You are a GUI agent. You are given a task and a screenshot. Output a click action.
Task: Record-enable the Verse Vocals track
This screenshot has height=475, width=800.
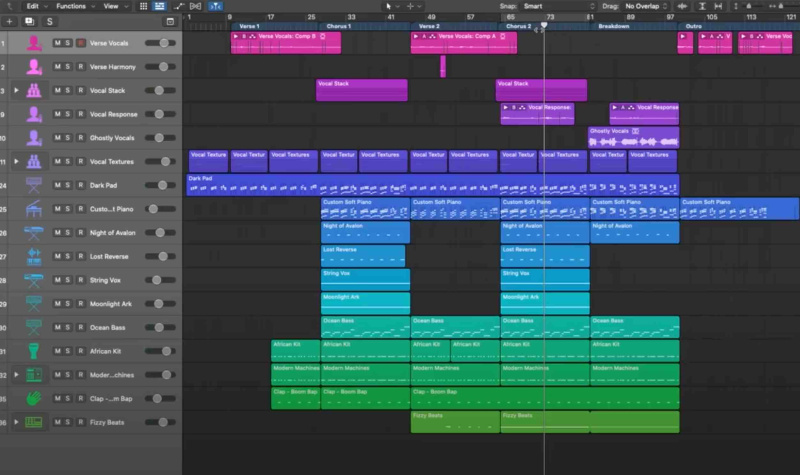pyautogui.click(x=80, y=43)
